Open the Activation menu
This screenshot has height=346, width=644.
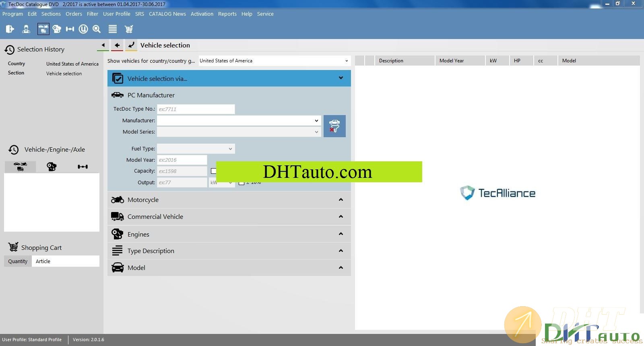(x=202, y=14)
